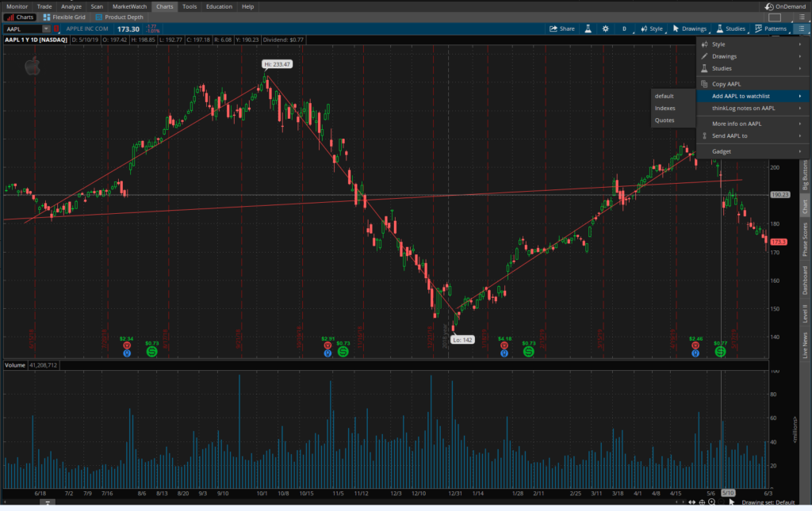812x511 pixels.
Task: Choose Quotes watchlist from submenu
Action: tap(665, 120)
